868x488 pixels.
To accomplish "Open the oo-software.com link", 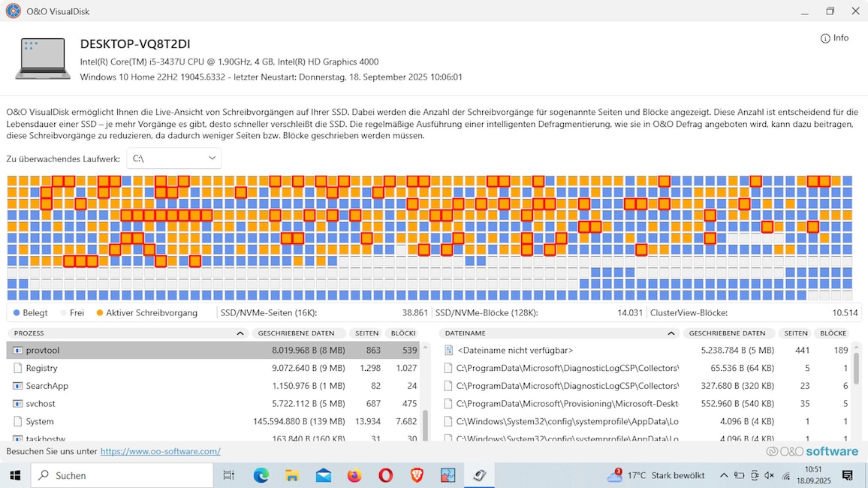I will (x=161, y=451).
